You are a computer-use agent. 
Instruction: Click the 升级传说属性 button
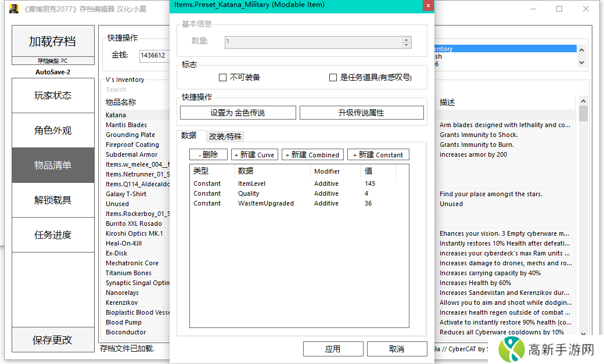click(361, 113)
